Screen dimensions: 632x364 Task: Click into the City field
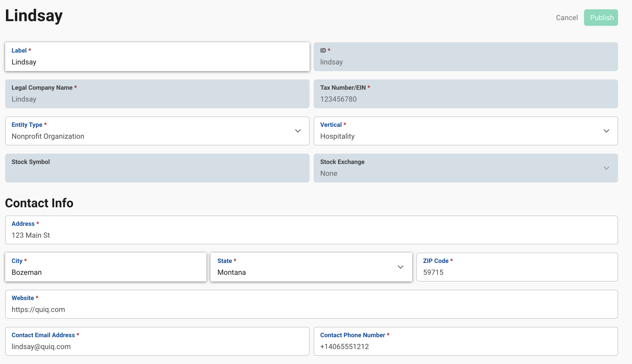tap(106, 272)
